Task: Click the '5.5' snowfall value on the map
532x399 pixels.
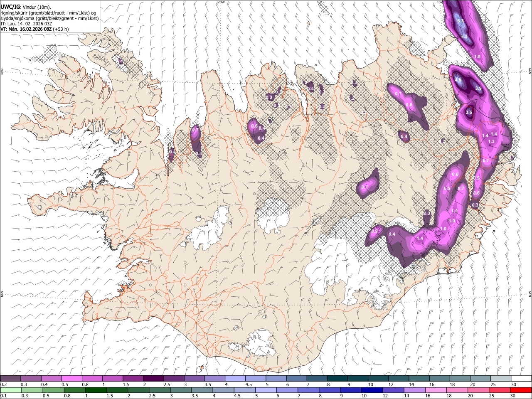Action: point(461,21)
